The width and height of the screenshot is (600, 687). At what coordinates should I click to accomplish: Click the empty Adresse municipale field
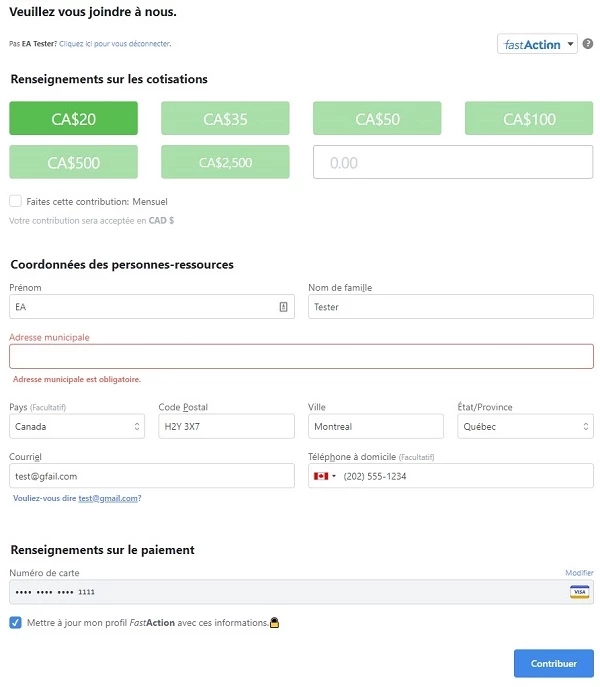tap(301, 356)
